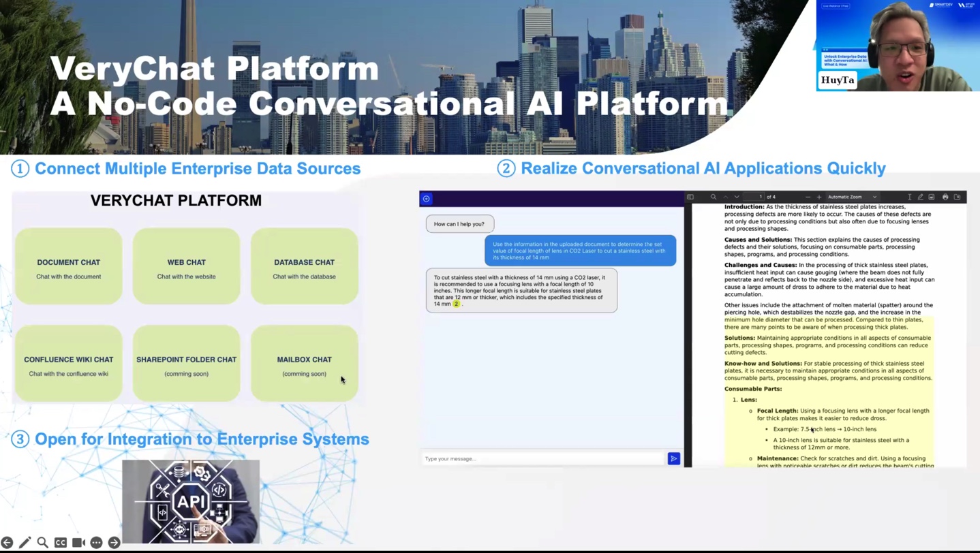
Task: Click 'Focal Length:' bullet in the PDF
Action: click(777, 411)
